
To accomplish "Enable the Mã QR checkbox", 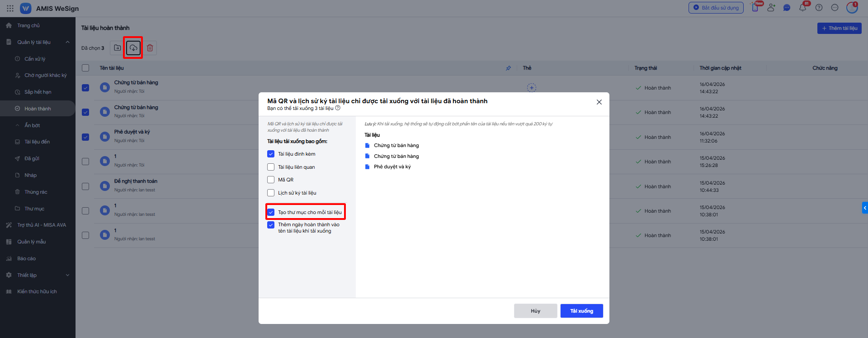I will [x=271, y=180].
